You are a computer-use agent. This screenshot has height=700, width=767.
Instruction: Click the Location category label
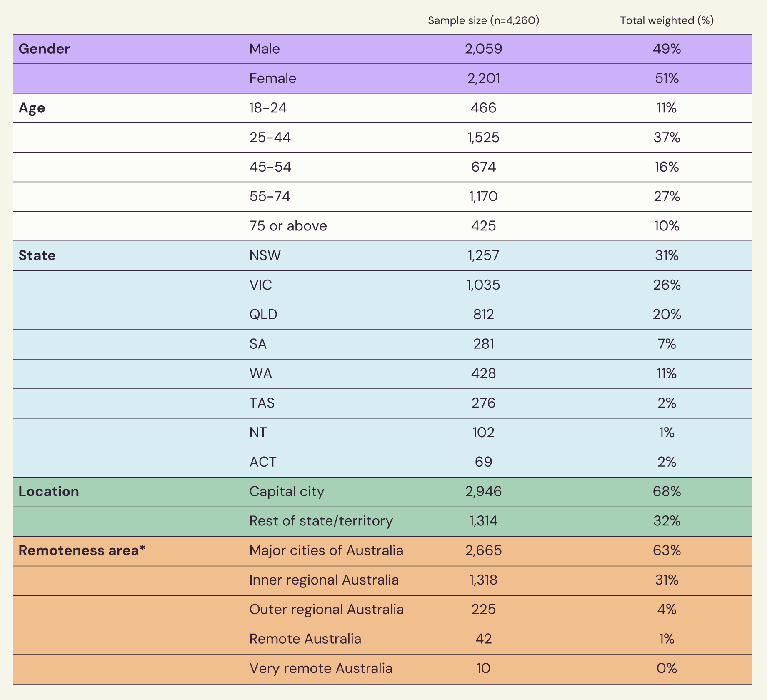tap(49, 492)
